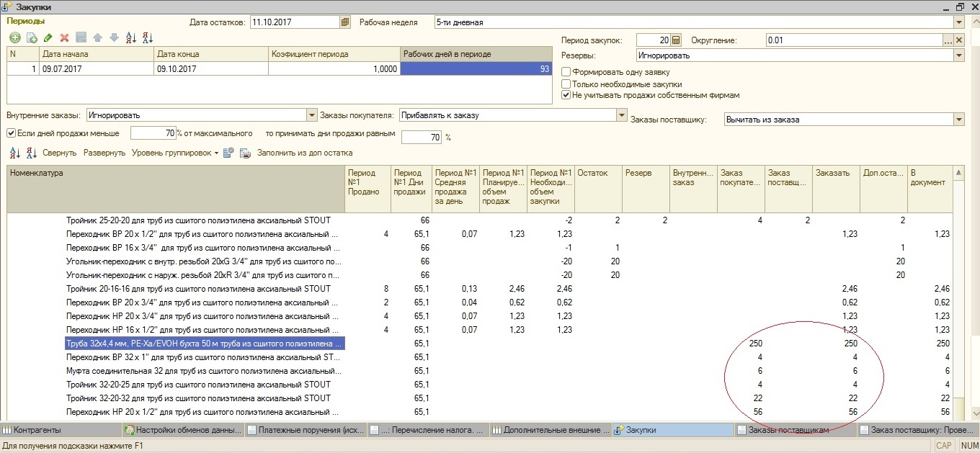
Task: Click Заполнить из доп остатка
Action: [304, 153]
